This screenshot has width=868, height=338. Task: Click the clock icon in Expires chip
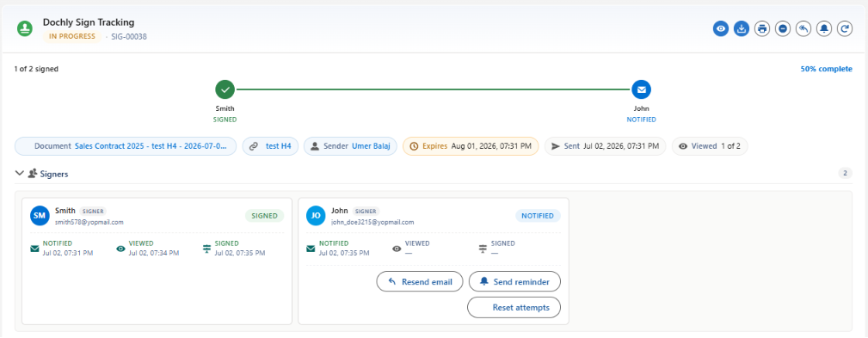pos(414,146)
